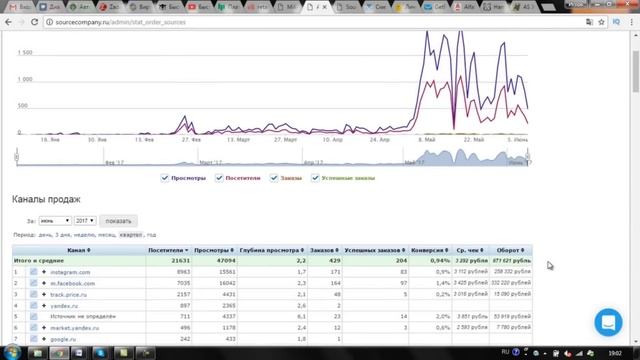Open the Windows Start menu
The height and width of the screenshot is (360, 640).
click(x=12, y=352)
